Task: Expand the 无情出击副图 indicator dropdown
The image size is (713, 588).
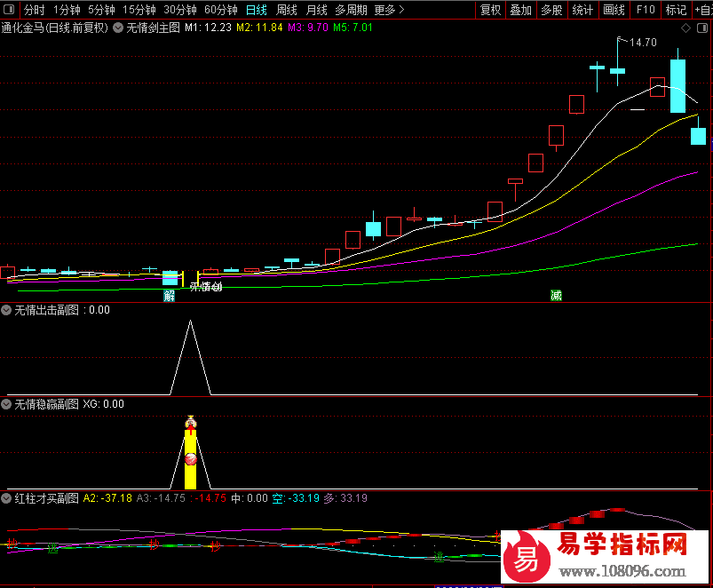Action: click(x=6, y=310)
